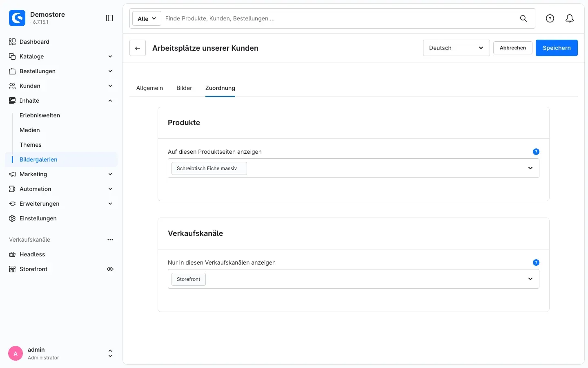This screenshot has height=368, width=588.
Task: Select the Zuordnung tab
Action: [220, 88]
